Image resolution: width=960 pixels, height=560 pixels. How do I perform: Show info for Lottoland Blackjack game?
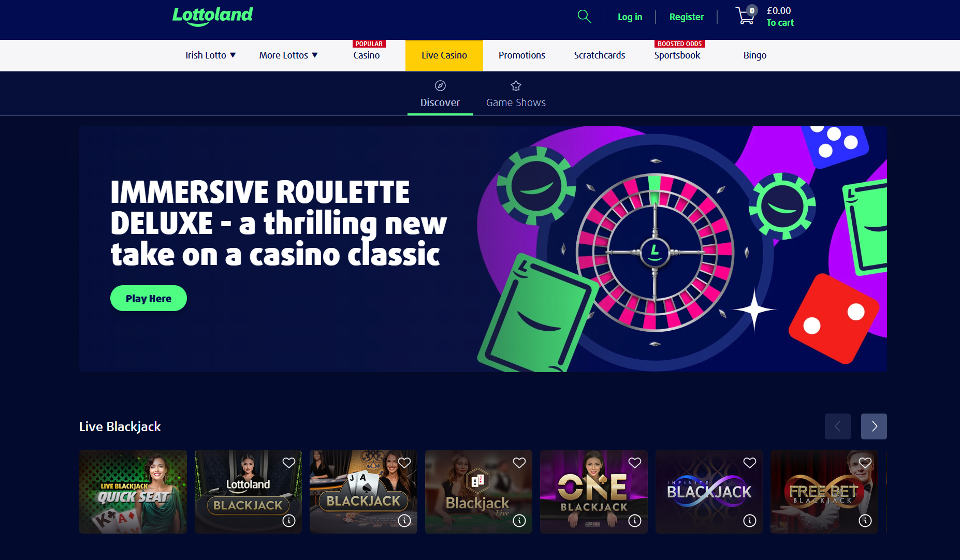coord(289,521)
